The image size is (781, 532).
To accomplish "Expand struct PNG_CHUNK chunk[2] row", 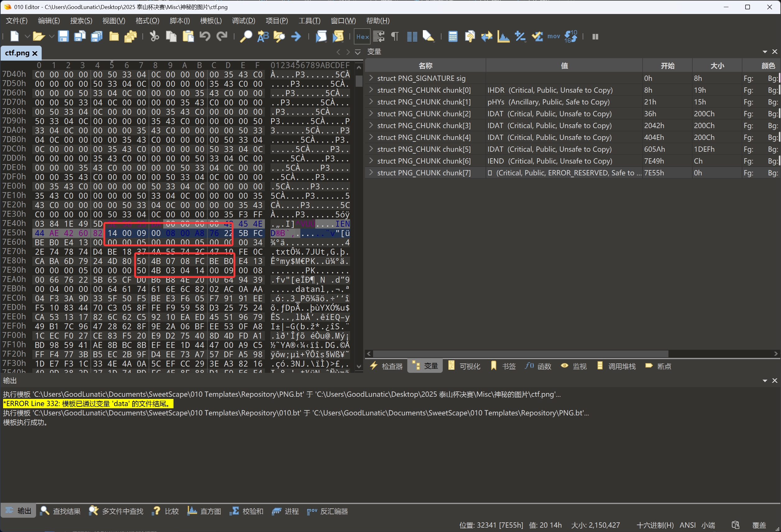I will tap(371, 113).
